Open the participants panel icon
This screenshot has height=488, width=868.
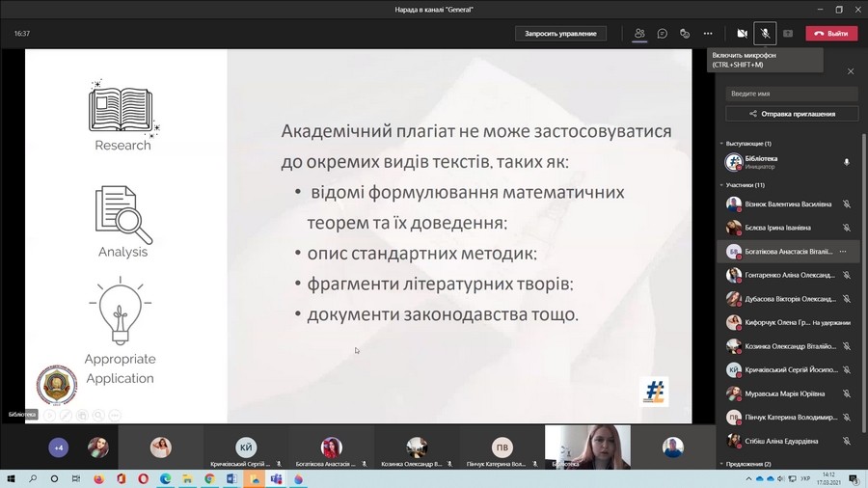click(x=639, y=33)
